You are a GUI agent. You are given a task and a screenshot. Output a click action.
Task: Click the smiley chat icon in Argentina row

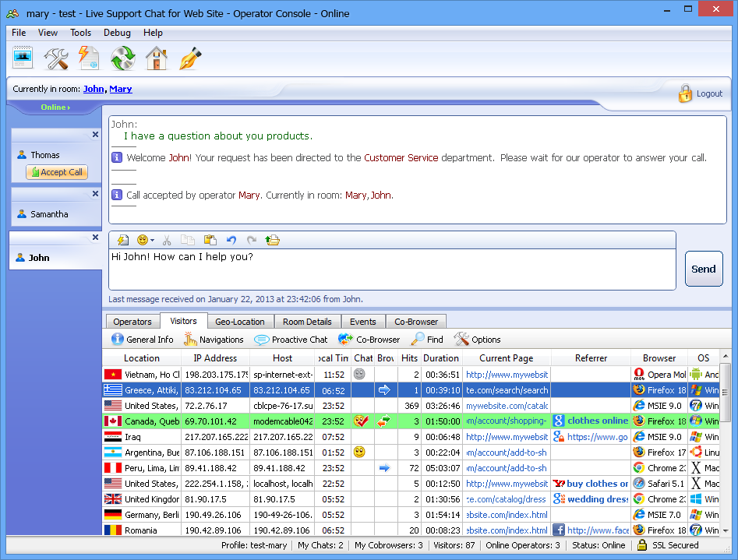pos(359,453)
